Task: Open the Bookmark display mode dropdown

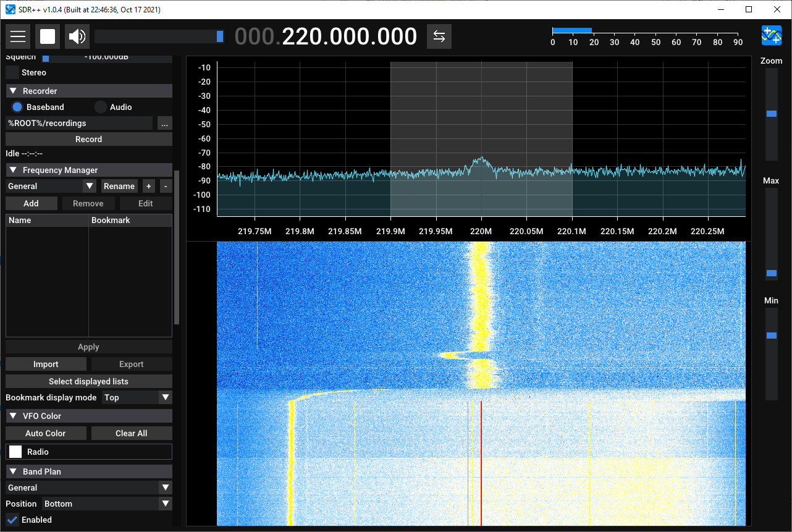Action: 137,397
